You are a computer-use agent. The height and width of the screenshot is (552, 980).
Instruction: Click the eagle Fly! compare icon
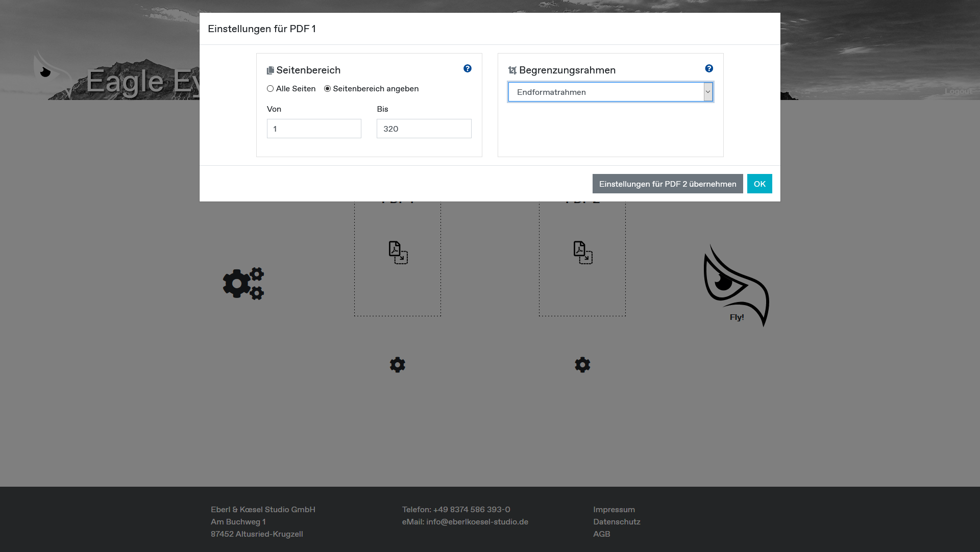736,286
